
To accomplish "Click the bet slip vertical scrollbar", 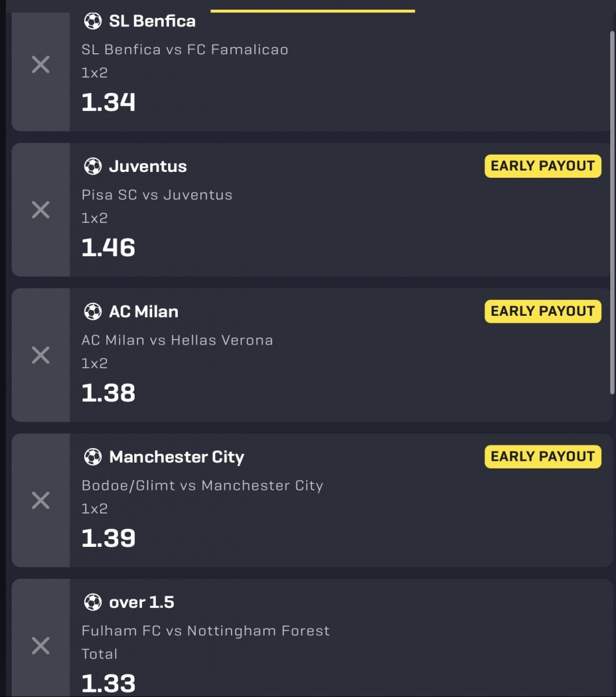I will (x=612, y=212).
